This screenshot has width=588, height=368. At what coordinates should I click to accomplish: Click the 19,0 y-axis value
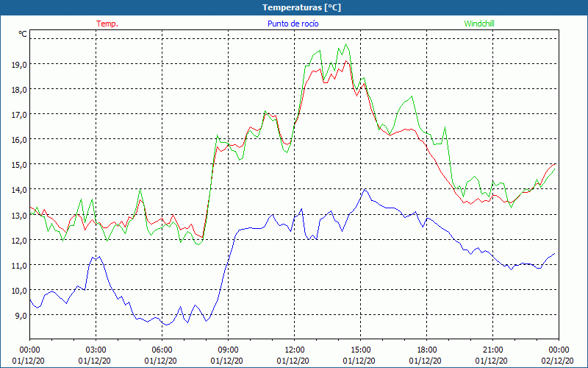(19, 64)
